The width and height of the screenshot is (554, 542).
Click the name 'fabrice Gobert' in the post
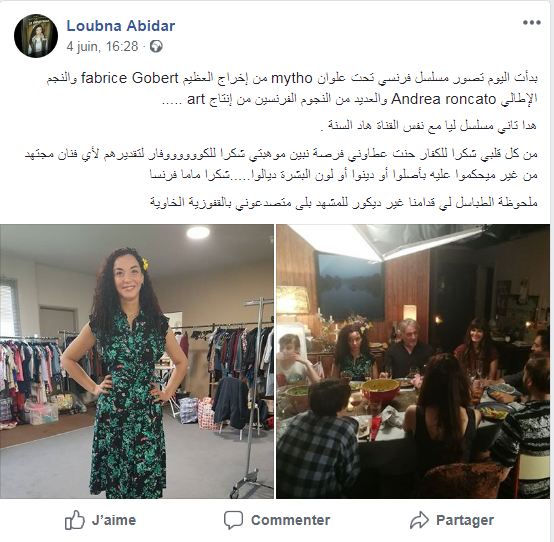(x=130, y=78)
